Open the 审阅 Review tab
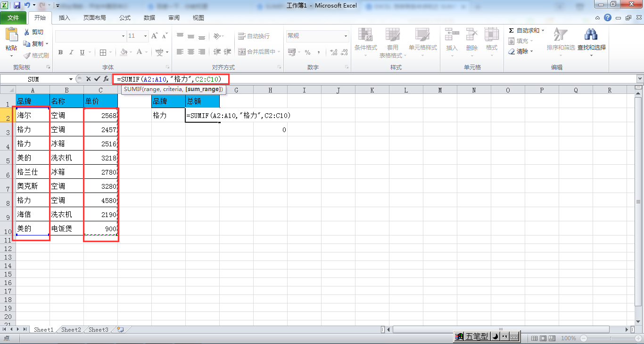This screenshot has height=344, width=644. click(x=174, y=18)
